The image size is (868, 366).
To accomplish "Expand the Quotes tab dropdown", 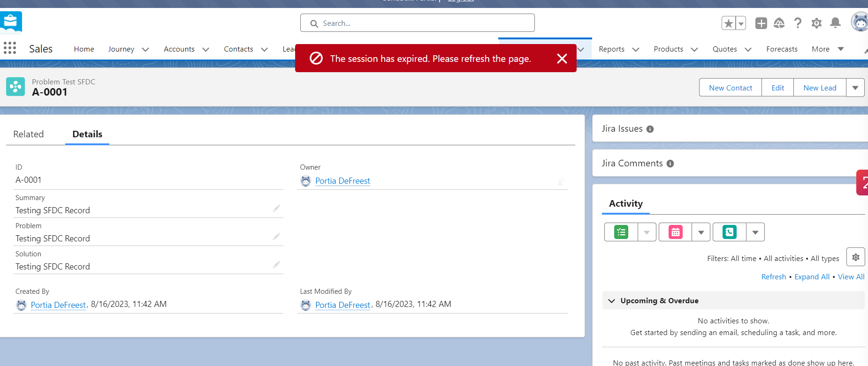I will point(748,49).
